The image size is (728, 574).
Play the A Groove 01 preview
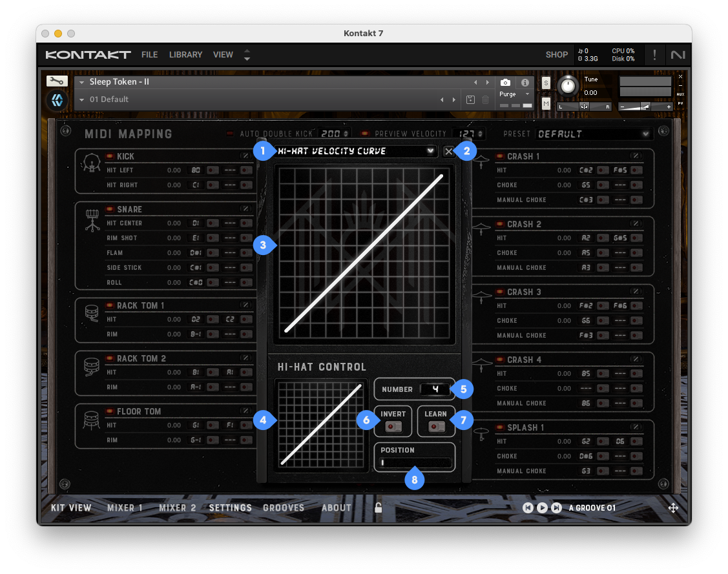point(542,508)
